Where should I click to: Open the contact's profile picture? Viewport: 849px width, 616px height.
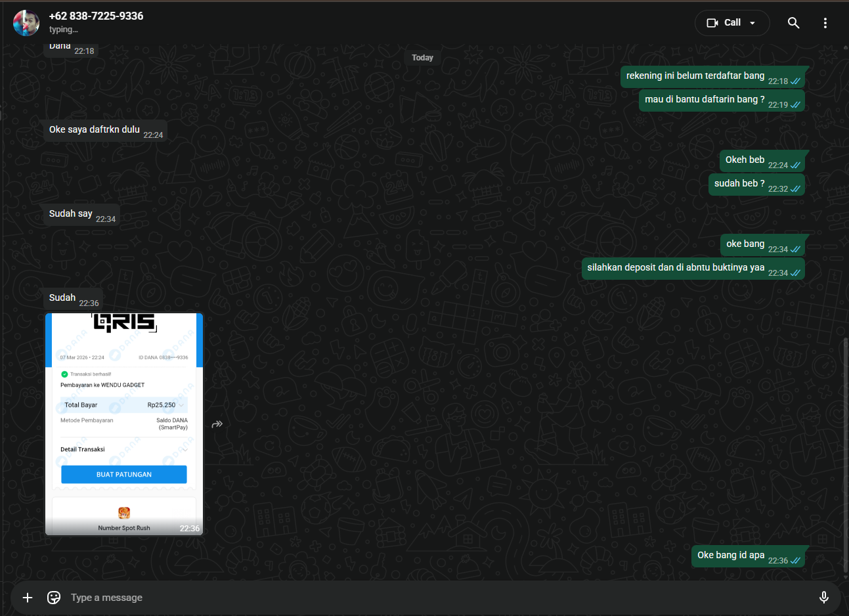(26, 23)
